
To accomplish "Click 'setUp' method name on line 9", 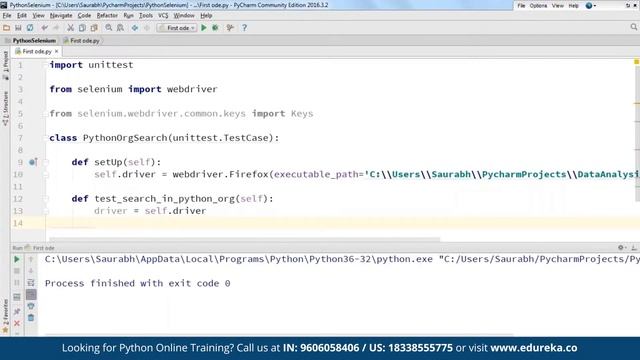I will [x=108, y=162].
